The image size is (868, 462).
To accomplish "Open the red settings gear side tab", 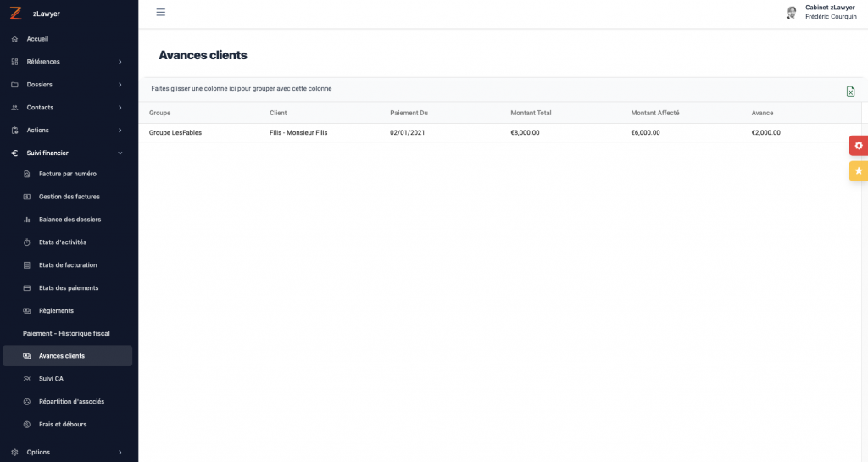I will pos(858,146).
